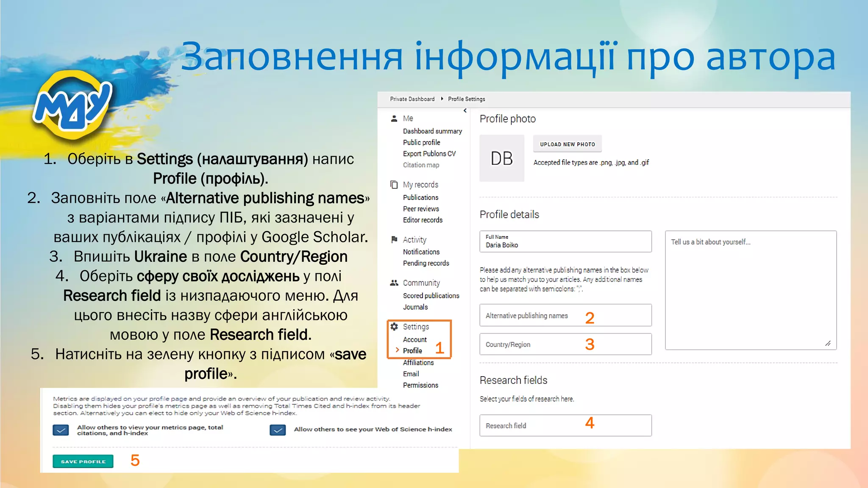
Task: Open Email settings in sidebar
Action: (411, 374)
